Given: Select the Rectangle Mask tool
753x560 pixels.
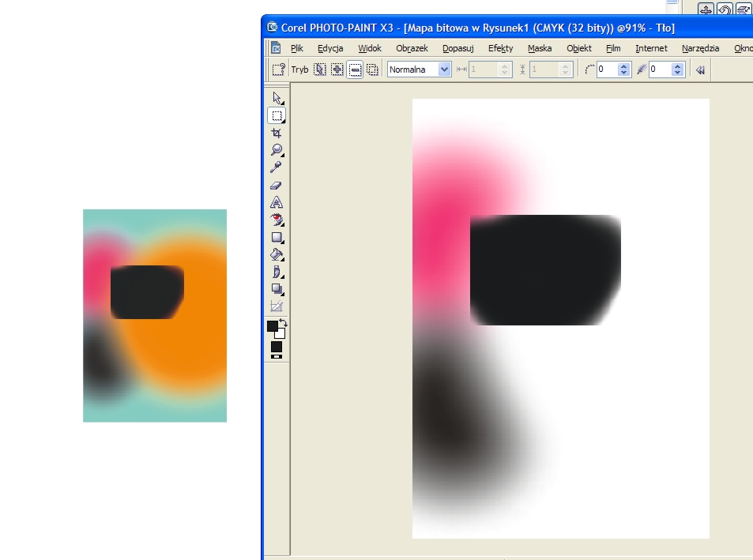Looking at the screenshot, I should coord(277,115).
